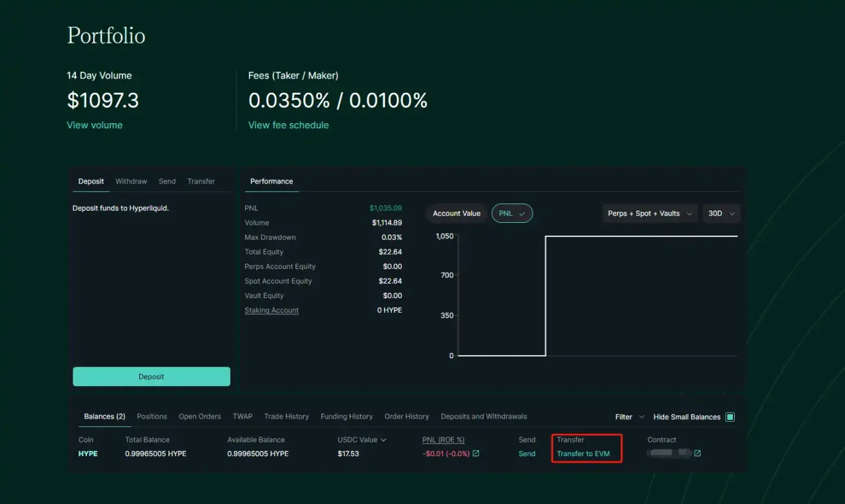Click Send link in HYPE row

pos(527,453)
